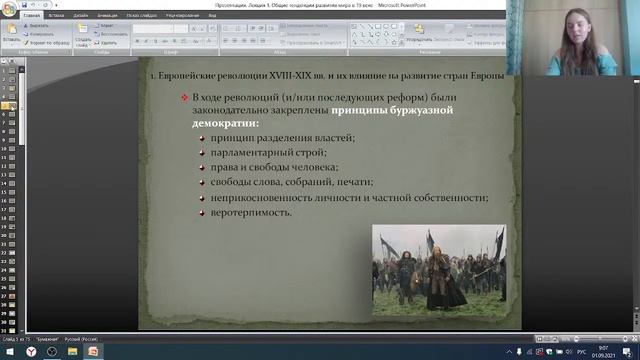The image size is (640, 360).
Task: Click the zoom slider track
Action: 600,339
